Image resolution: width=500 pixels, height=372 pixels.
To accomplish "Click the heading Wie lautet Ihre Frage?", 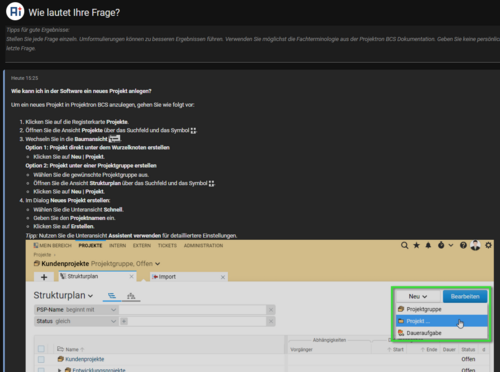I will (x=74, y=12).
